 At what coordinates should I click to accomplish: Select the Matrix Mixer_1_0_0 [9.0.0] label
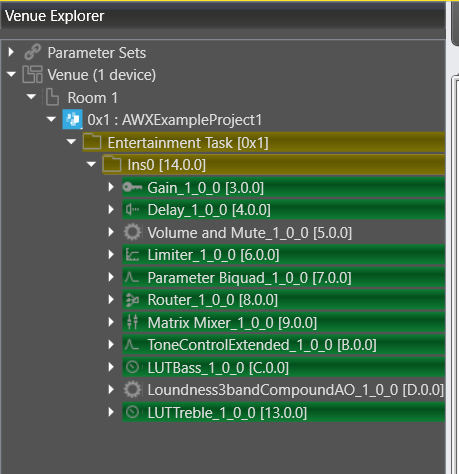(232, 322)
